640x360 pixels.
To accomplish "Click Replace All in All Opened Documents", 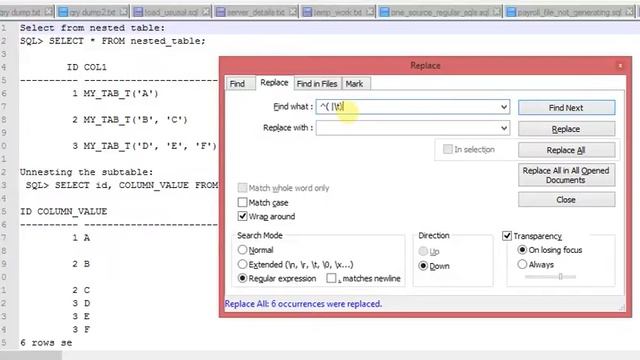I will tap(567, 175).
